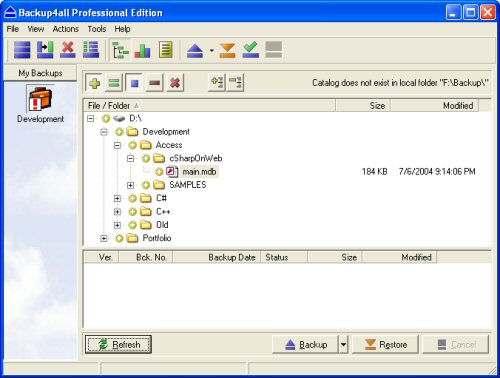
Task: Sort by File / Folder column header
Action: (209, 106)
